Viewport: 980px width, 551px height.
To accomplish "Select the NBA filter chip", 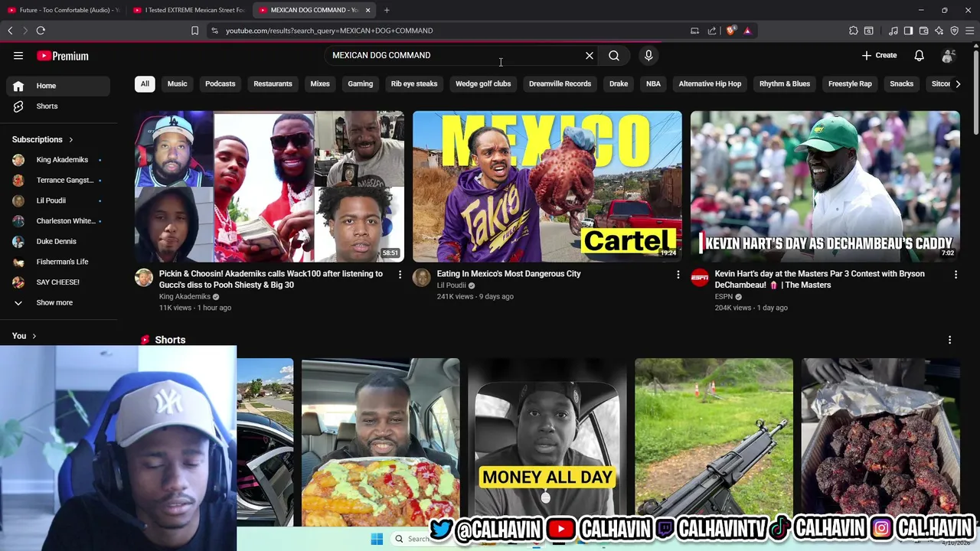I will [x=653, y=84].
